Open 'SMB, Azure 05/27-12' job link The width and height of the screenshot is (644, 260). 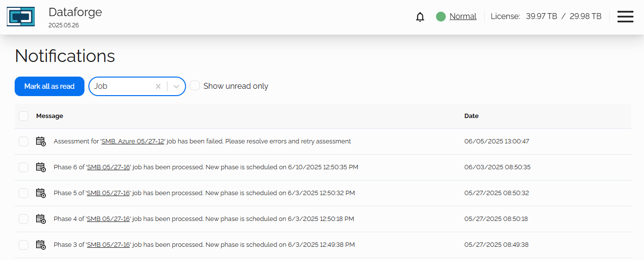[x=133, y=141]
